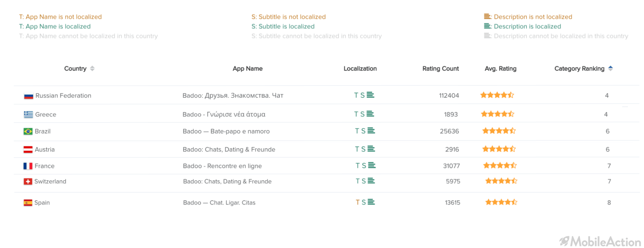Sort by Category Ranking arrow icon
This screenshot has width=644, height=248.
point(610,68)
